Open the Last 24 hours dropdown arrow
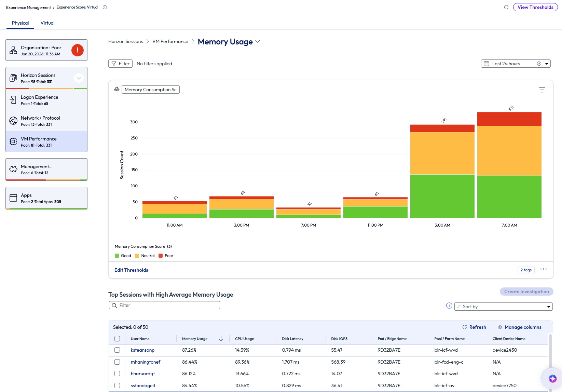562x392 pixels. [547, 64]
